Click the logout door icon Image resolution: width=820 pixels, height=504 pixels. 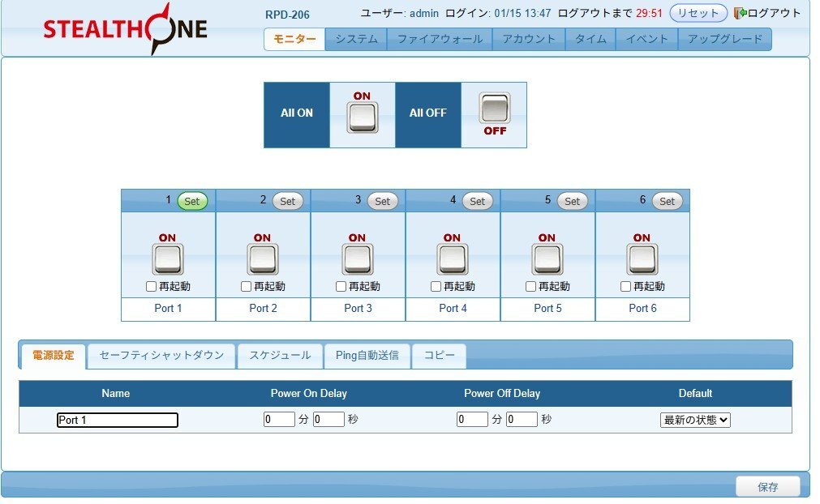tap(740, 13)
